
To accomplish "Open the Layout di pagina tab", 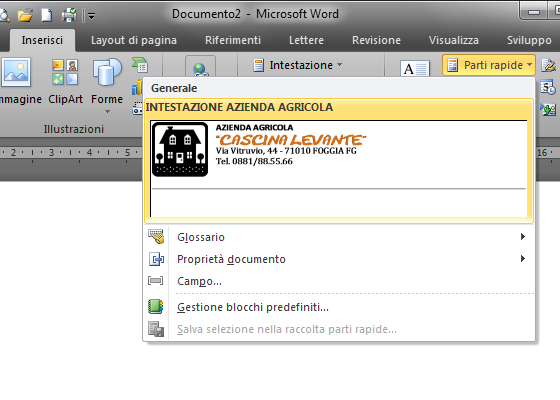I will click(x=134, y=40).
